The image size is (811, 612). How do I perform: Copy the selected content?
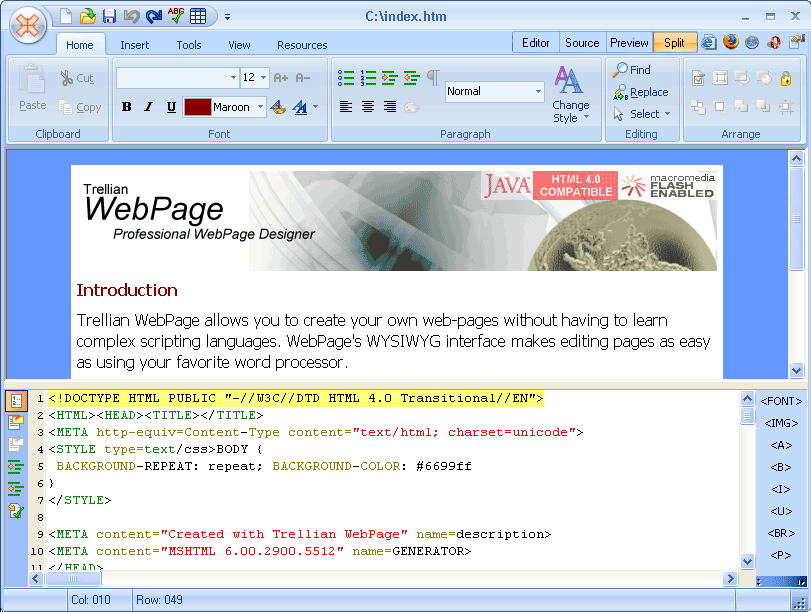click(80, 107)
